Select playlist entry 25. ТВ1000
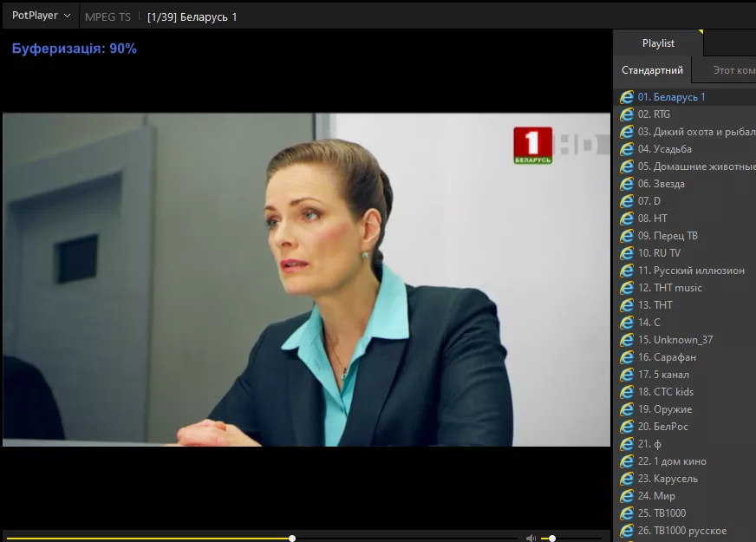756x542 pixels. click(685, 514)
